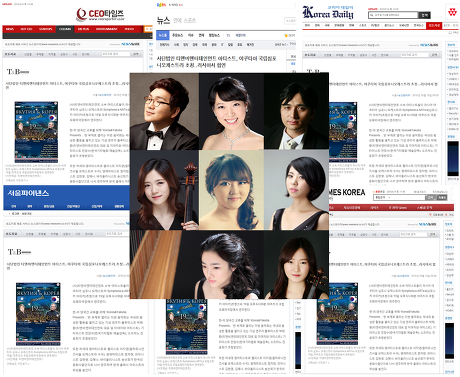Click the 서울파이낸스 logo
Screen dimensions: 460x377
click(28, 193)
